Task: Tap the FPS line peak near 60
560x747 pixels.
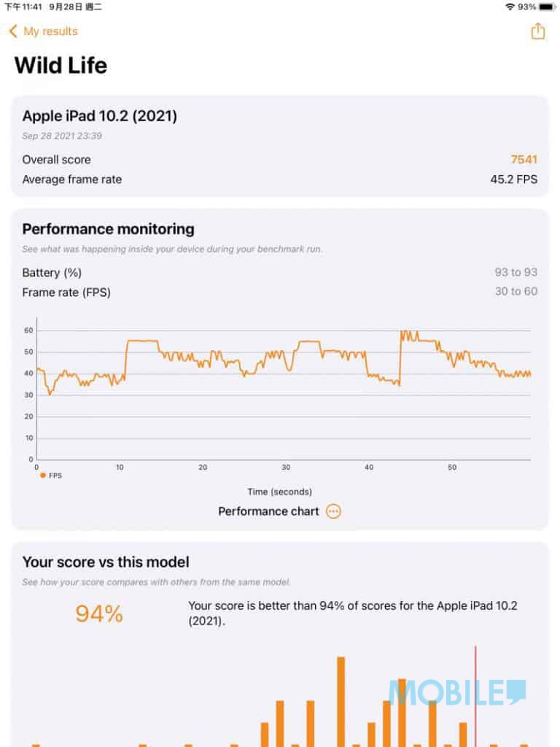Action: click(x=404, y=332)
